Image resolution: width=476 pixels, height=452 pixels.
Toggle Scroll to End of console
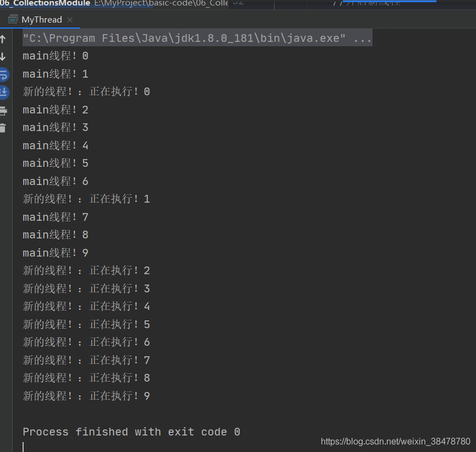click(x=4, y=92)
